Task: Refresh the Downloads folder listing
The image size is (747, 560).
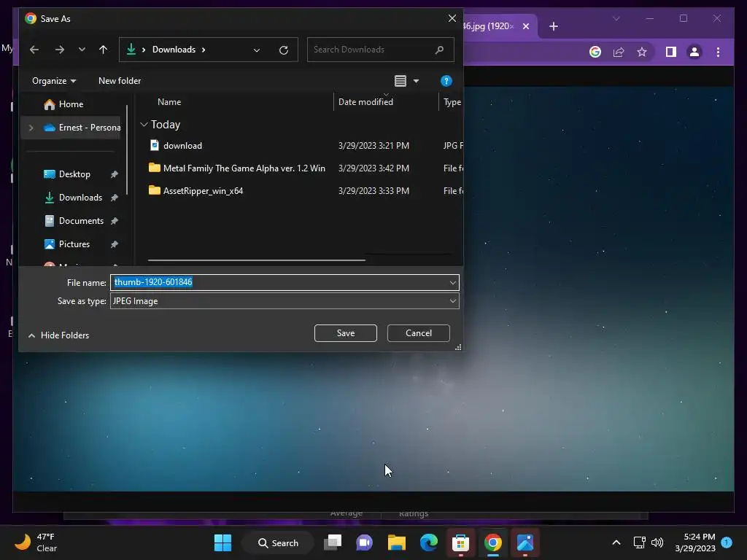Action: (284, 50)
